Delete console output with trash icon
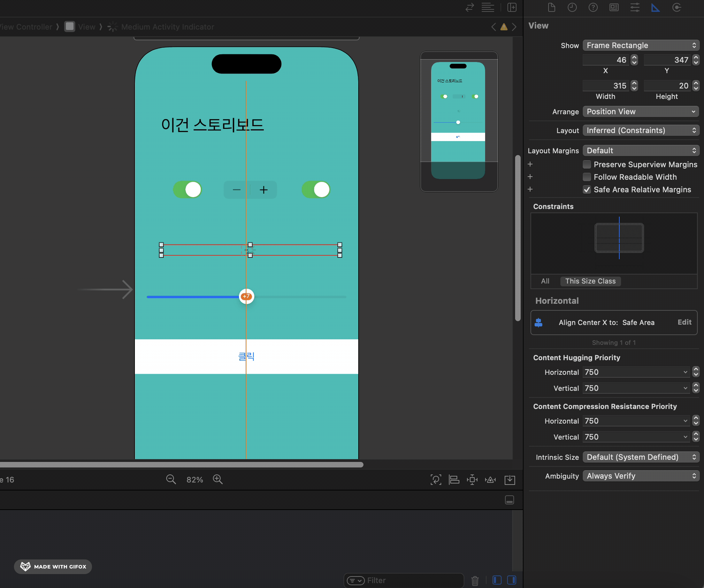This screenshot has width=704, height=588. click(475, 580)
